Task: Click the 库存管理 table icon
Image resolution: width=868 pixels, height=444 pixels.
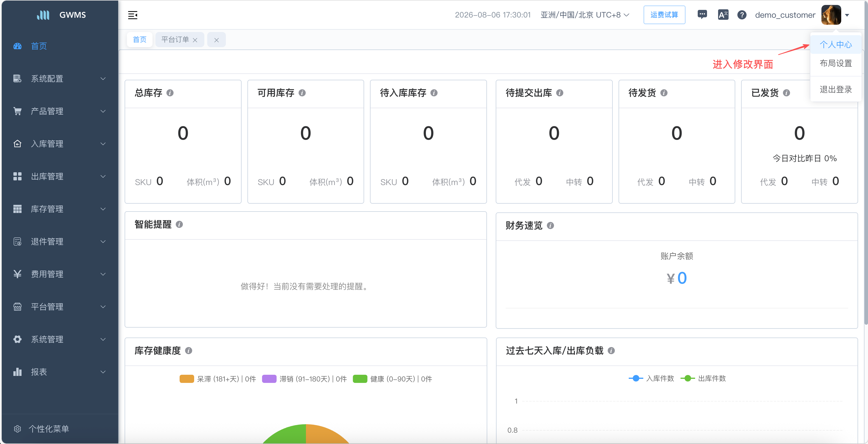Action: click(x=17, y=209)
